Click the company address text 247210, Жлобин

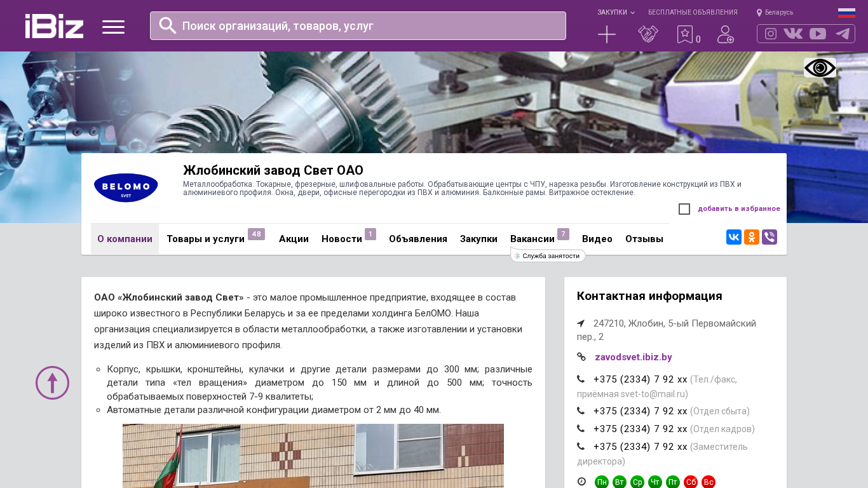tap(667, 330)
